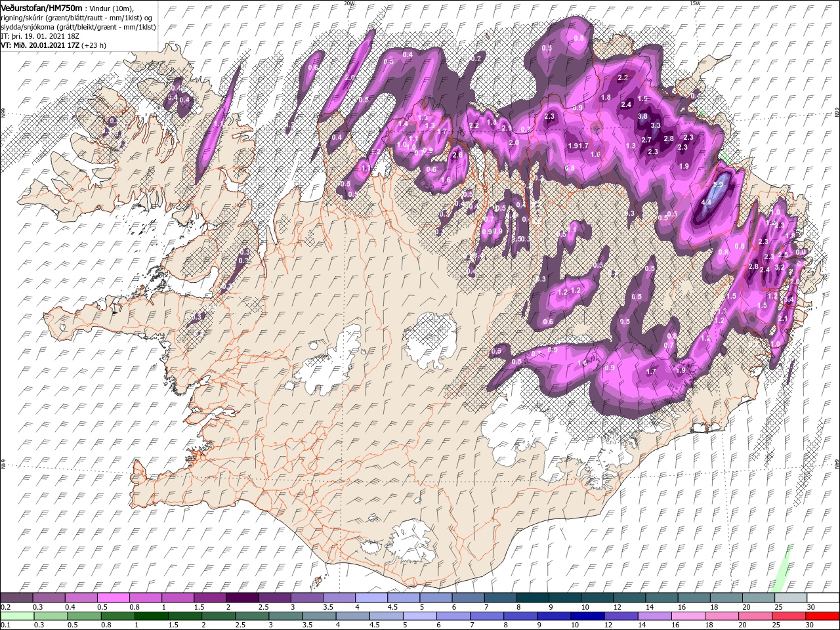Select the bright red rain swatch after 30
This screenshot has width=840, height=630.
point(823,616)
